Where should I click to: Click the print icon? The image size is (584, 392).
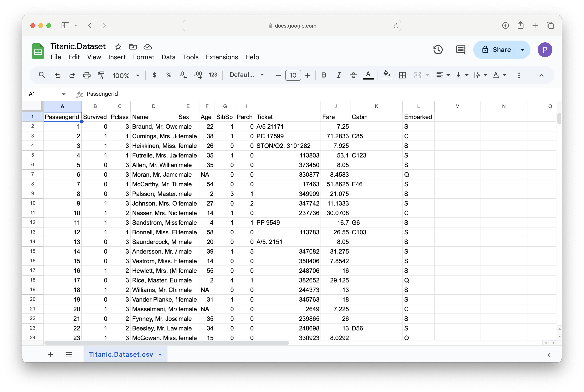[87, 75]
